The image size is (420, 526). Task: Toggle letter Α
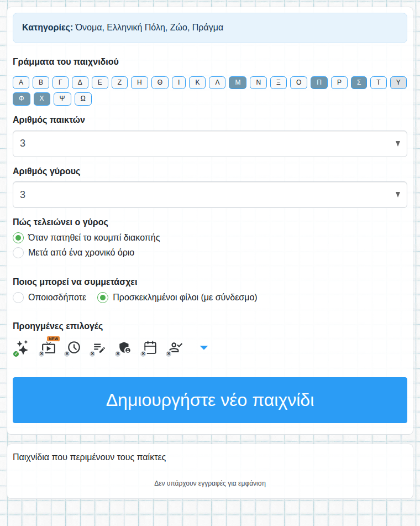pos(21,82)
